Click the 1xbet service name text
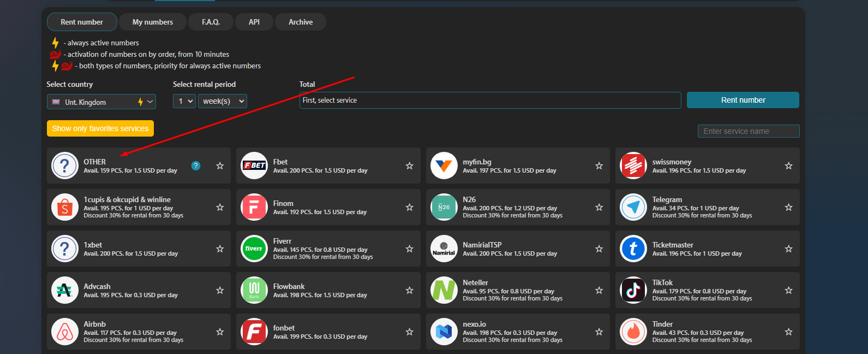The width and height of the screenshot is (868, 354). click(x=93, y=245)
